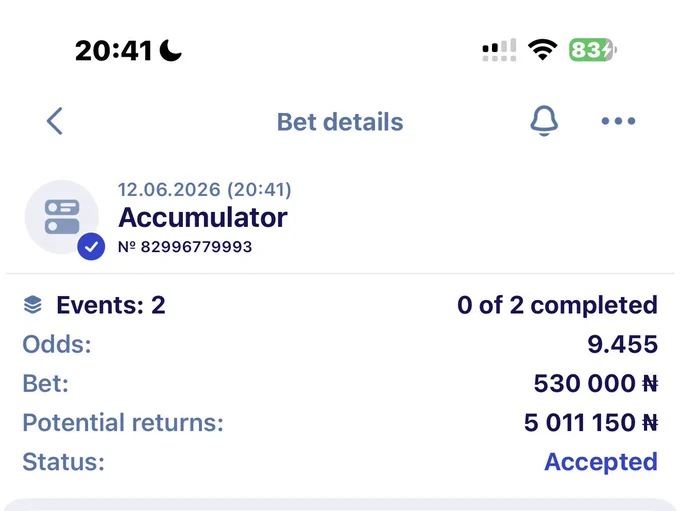
Task: Select the Accumulator bet type heading
Action: 203,217
